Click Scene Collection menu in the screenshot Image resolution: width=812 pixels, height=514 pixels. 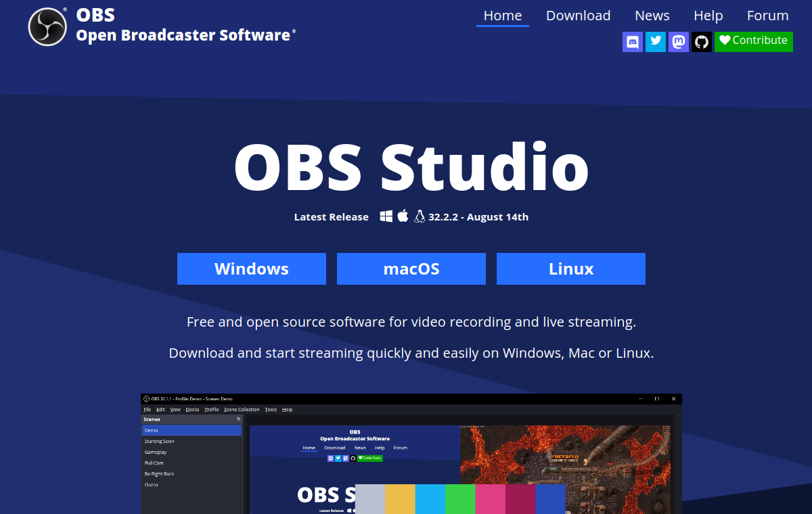click(242, 410)
